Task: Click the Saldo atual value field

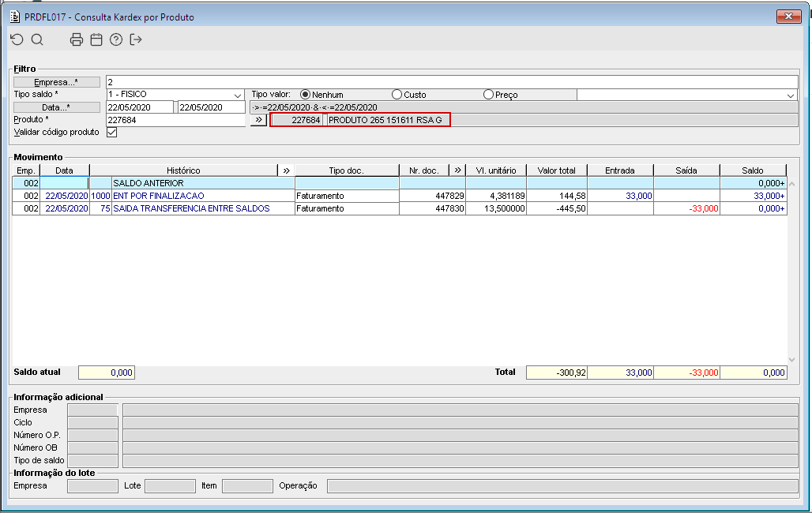Action: coord(107,373)
